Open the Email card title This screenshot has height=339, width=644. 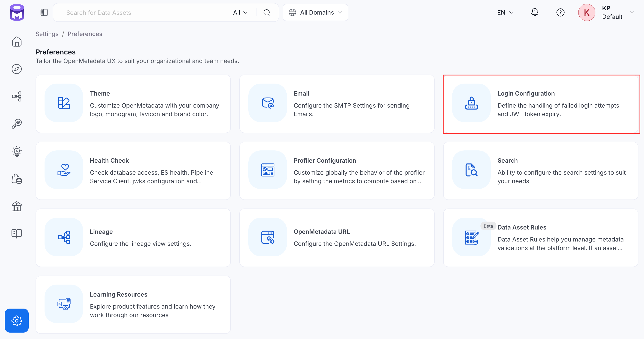[x=301, y=93]
